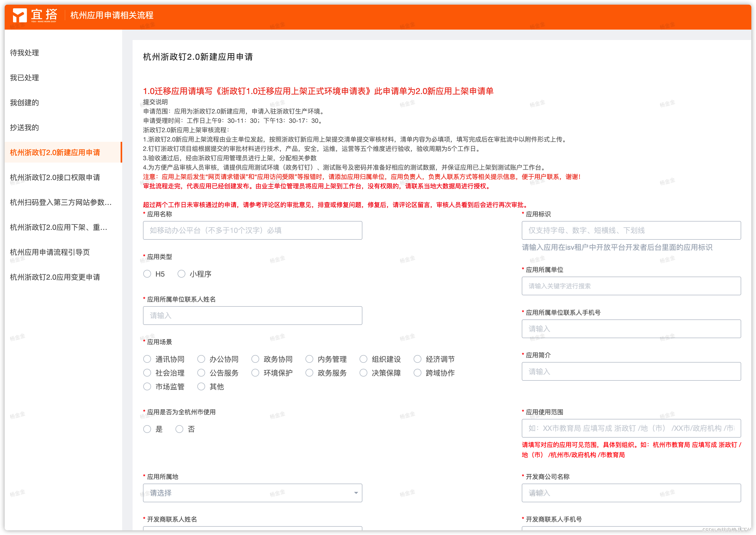
Task: Select the H5 application type radio
Action: [147, 274]
